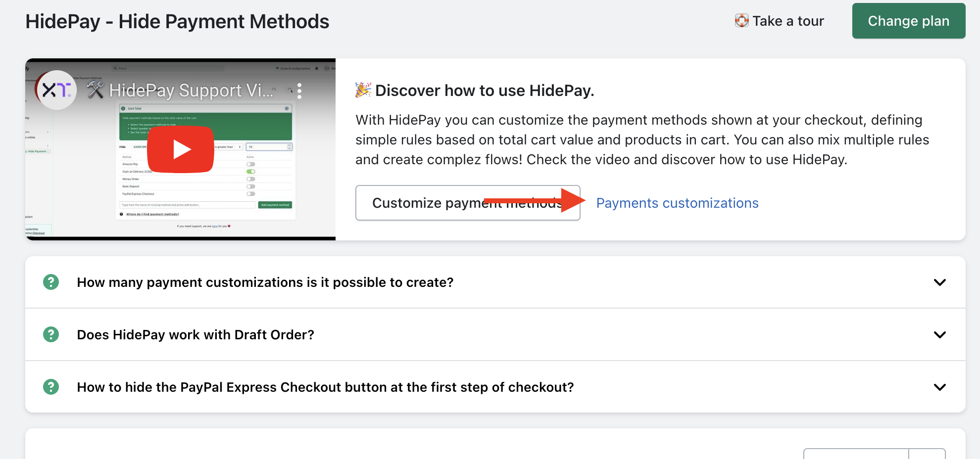The width and height of the screenshot is (980, 459).
Task: Open the HidePay Support Vi... video title
Action: pos(191,91)
